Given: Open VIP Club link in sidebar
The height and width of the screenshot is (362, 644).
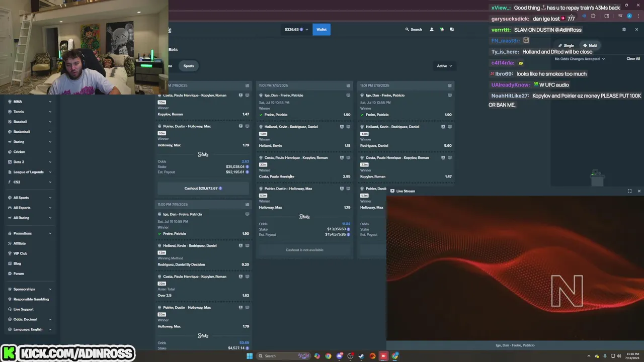Looking at the screenshot, I should 20,253.
